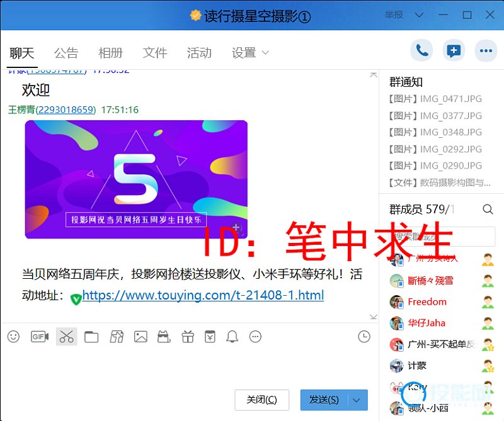The image size is (504, 421).
Task: Click the send picture icon
Action: tap(140, 337)
